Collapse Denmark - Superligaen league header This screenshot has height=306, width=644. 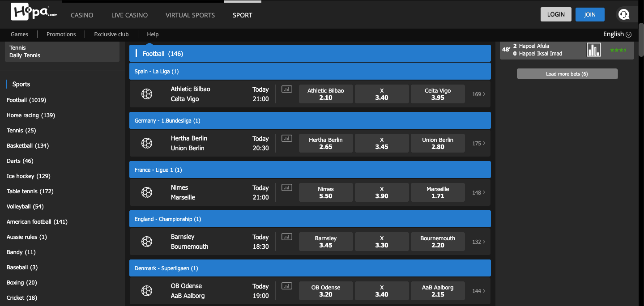[310, 268]
